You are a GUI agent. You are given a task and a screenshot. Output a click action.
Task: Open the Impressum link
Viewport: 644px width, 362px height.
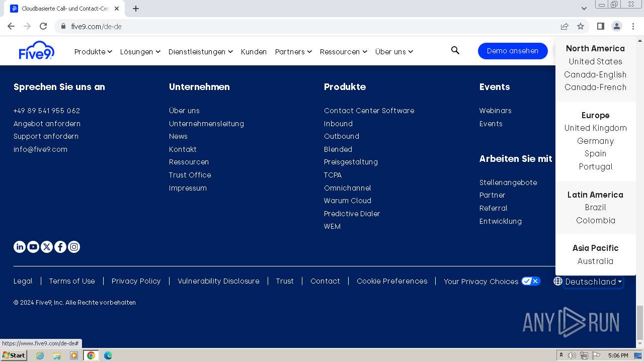(188, 188)
